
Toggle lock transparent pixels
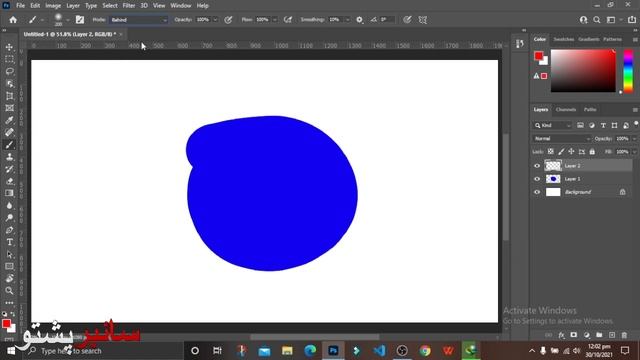click(x=551, y=151)
